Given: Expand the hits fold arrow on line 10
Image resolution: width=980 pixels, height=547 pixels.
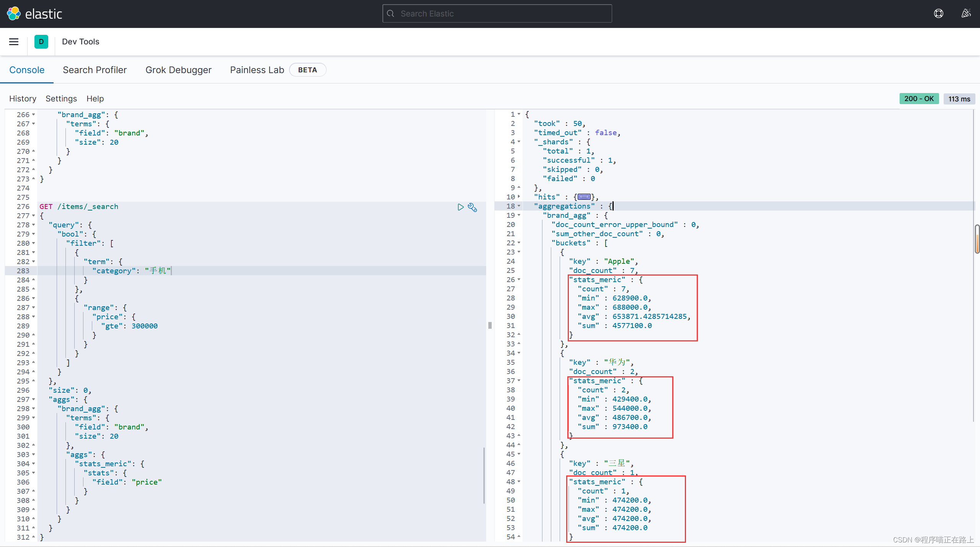Looking at the screenshot, I should coord(519,197).
